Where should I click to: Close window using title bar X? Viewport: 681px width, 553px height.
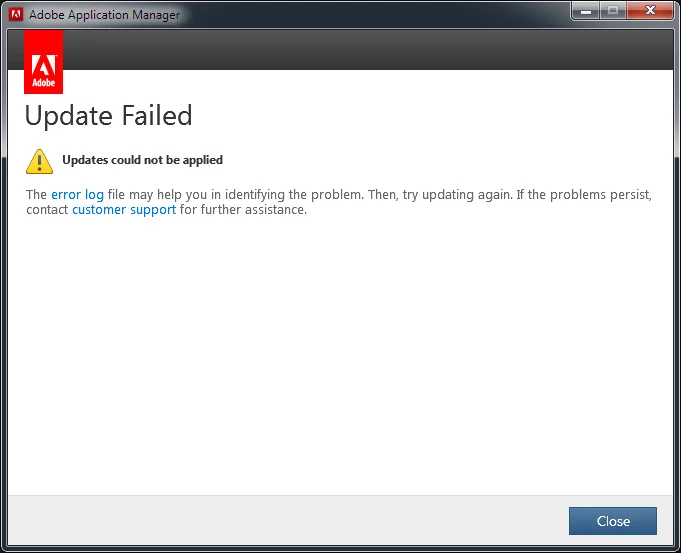tap(650, 10)
